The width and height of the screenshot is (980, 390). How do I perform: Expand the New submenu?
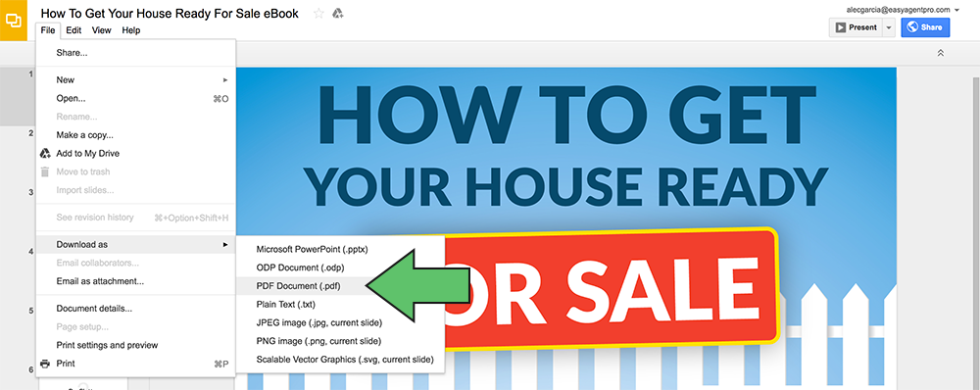135,80
